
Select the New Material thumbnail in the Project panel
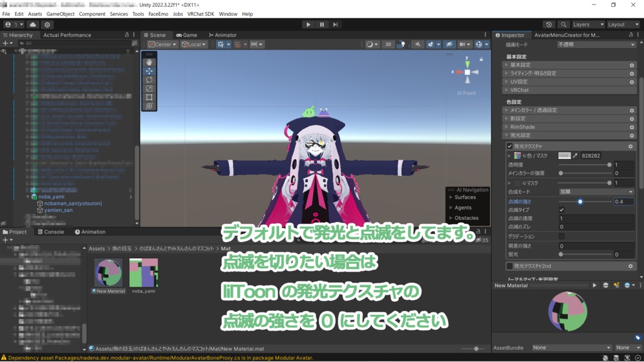108,273
